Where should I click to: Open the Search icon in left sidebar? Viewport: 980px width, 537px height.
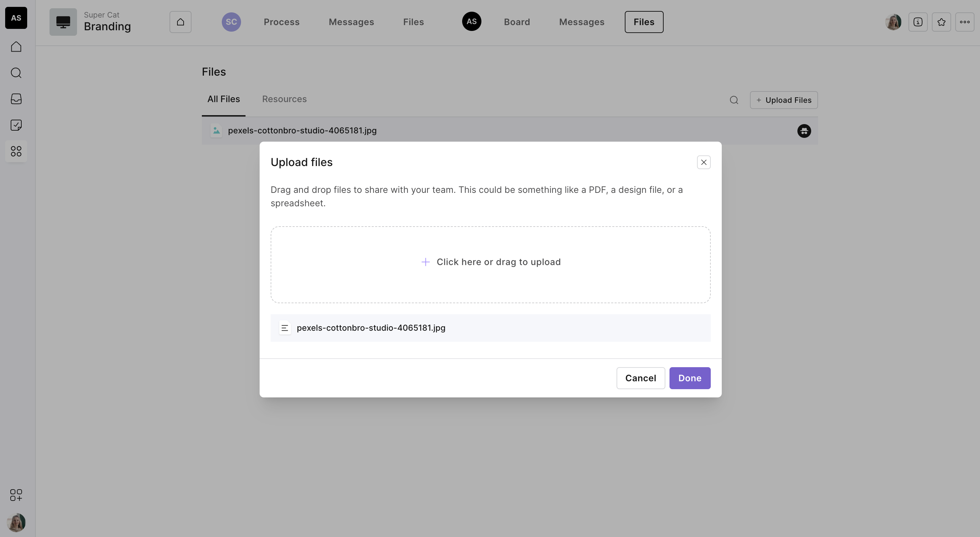16,73
